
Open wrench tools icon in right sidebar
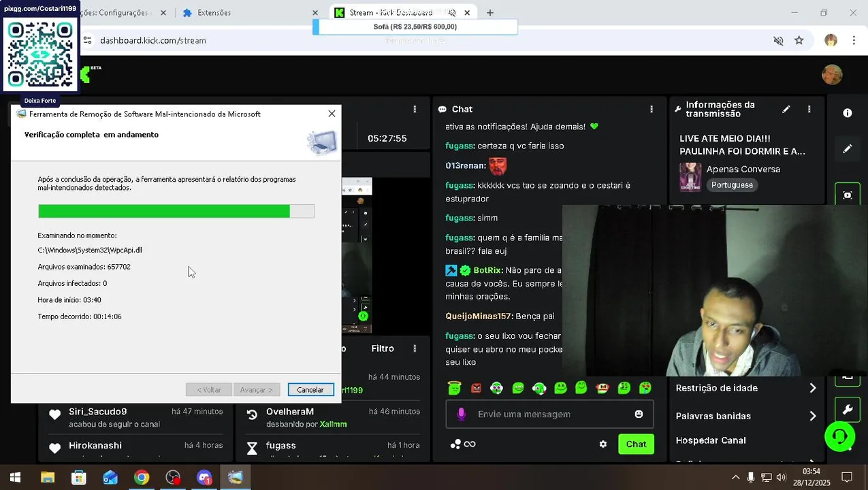[x=848, y=410]
